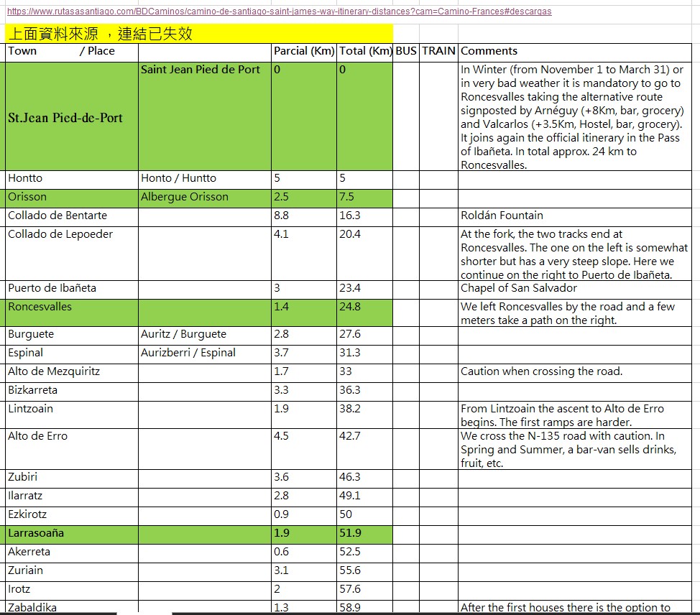Select the Comments column header cell
The height and width of the screenshot is (615, 700).
click(x=575, y=51)
